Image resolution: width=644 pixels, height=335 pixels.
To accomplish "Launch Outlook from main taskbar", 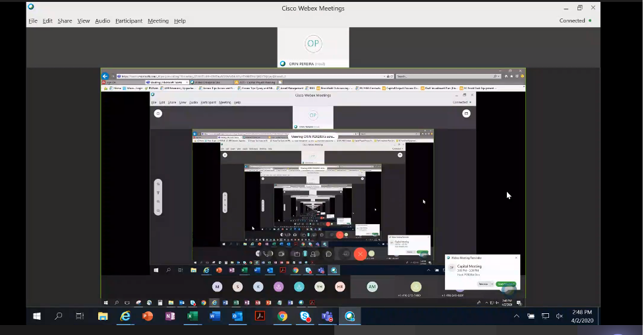I will [237, 316].
